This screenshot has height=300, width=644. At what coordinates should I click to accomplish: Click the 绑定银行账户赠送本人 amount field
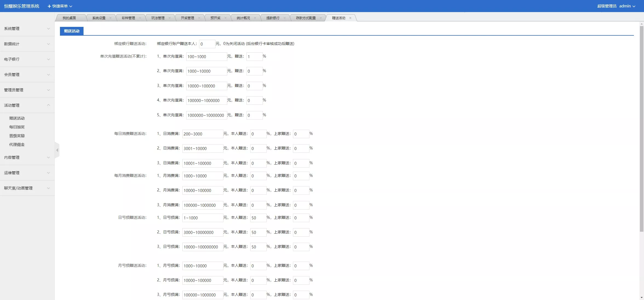tap(207, 44)
